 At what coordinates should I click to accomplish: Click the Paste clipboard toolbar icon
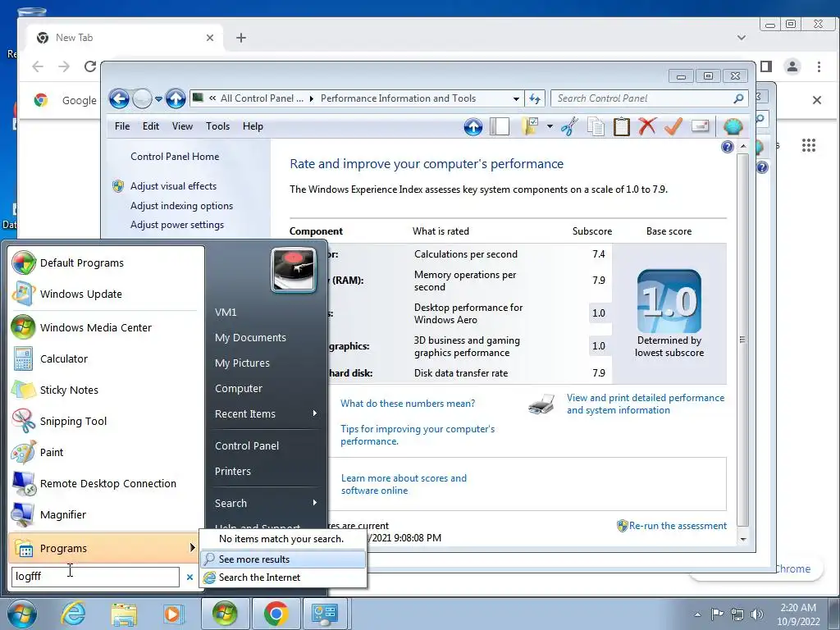click(622, 126)
